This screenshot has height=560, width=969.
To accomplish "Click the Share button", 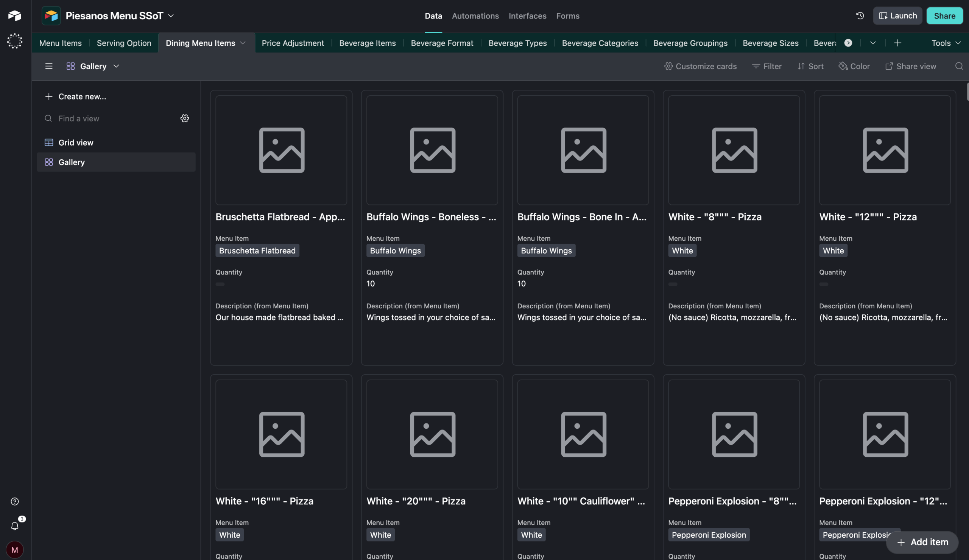I will tap(944, 16).
